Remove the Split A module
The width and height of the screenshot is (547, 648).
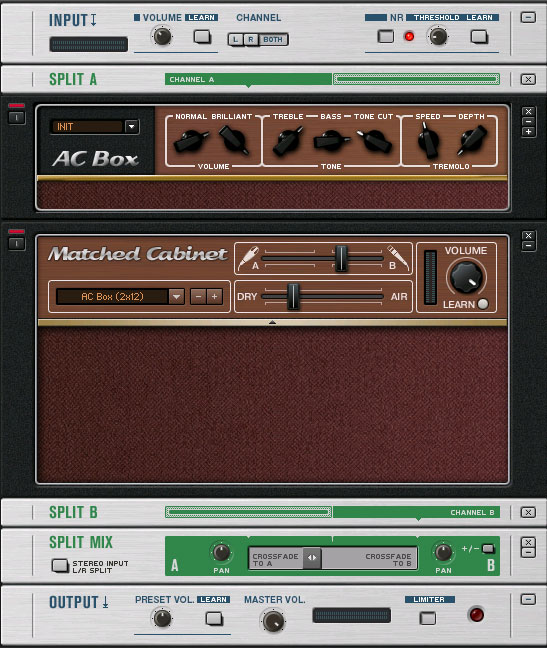tap(528, 79)
